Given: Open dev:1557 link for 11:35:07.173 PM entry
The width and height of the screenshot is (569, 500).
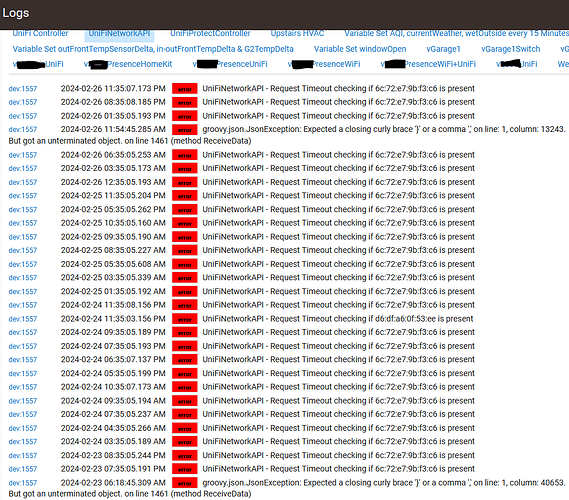Looking at the screenshot, I should coord(23,89).
